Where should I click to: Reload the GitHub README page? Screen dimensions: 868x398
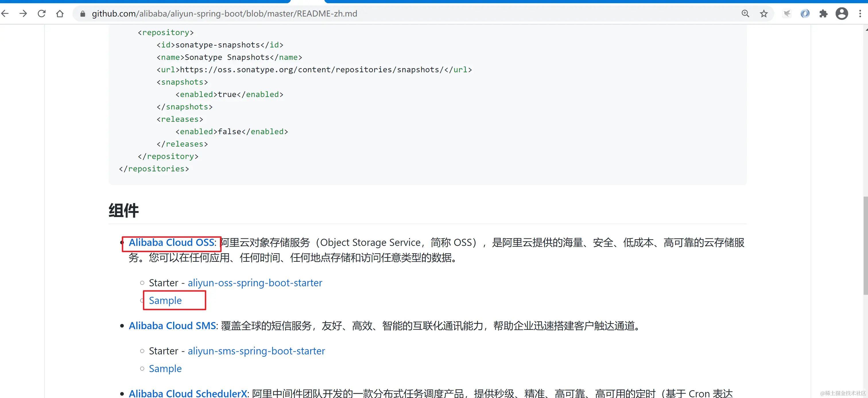coord(41,13)
